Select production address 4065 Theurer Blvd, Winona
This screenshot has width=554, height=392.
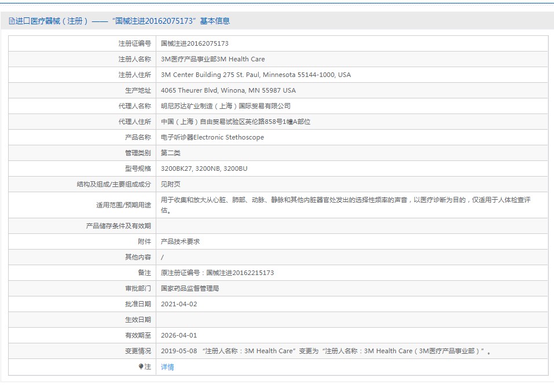click(x=228, y=90)
